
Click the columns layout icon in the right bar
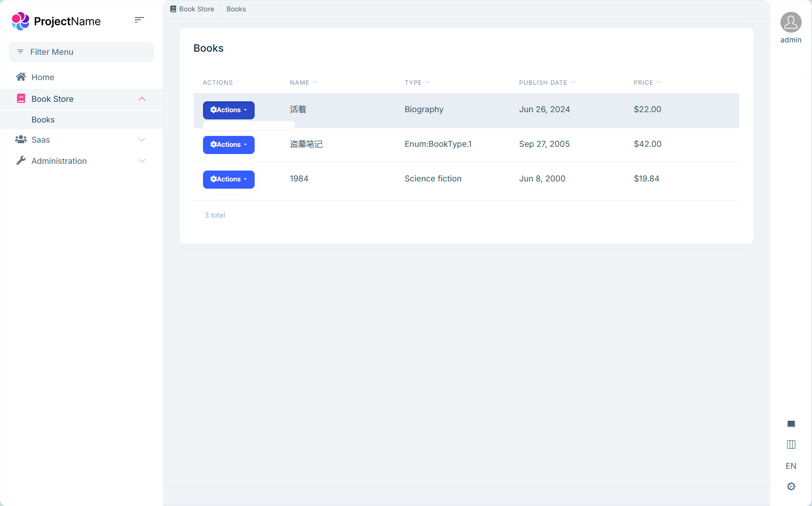coord(791,444)
